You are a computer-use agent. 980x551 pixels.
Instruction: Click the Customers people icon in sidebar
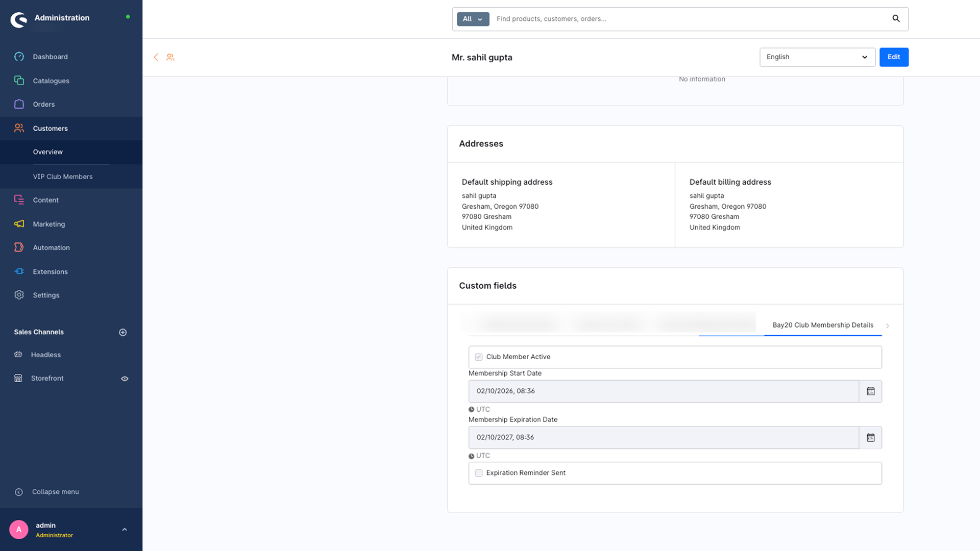tap(19, 128)
